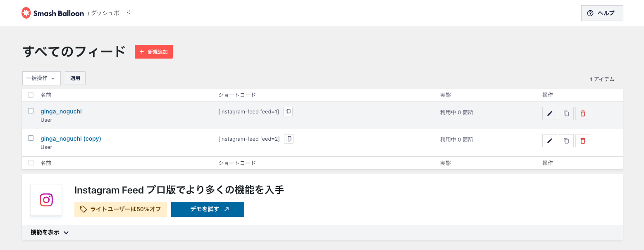Delete the ginga_noguchi feed=1 with trash icon

[583, 113]
